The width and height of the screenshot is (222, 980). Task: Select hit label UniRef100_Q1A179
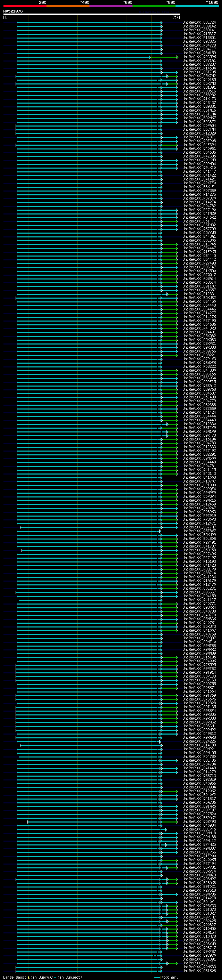pos(199,581)
